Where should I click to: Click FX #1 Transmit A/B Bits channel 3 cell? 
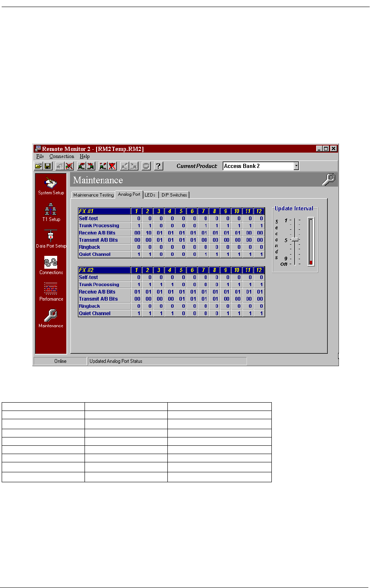(160, 240)
